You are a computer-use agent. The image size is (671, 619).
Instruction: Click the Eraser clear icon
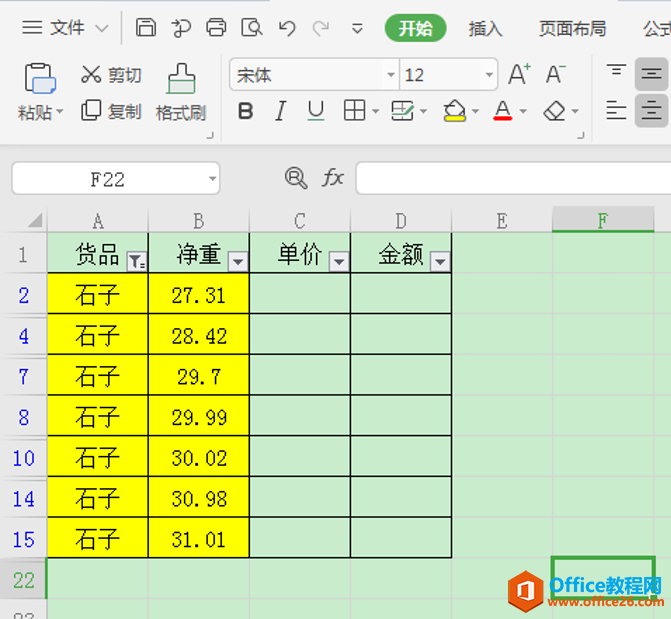coord(555,111)
